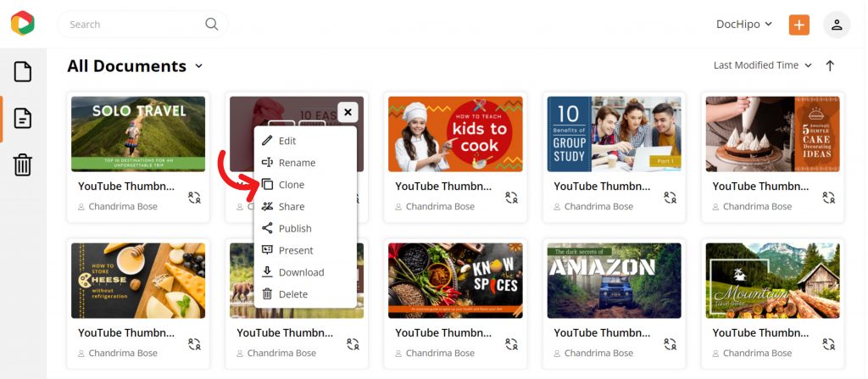The width and height of the screenshot is (868, 379).
Task: Open the How to Store Cheese thumbnail
Action: pyautogui.click(x=138, y=281)
